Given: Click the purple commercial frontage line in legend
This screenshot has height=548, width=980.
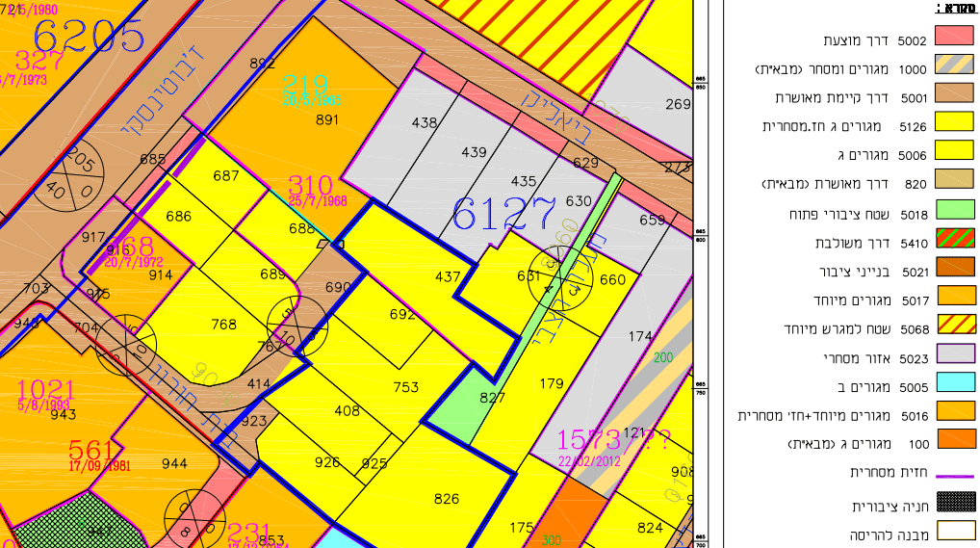Looking at the screenshot, I should [955, 475].
